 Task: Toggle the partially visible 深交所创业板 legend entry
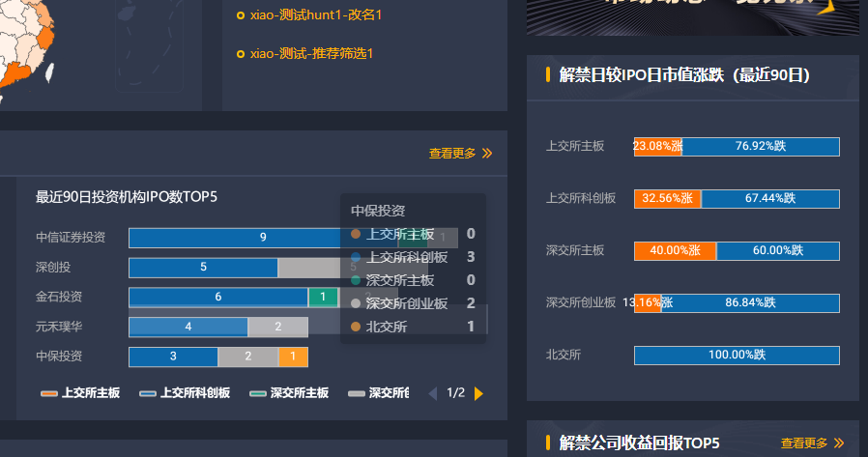click(x=378, y=393)
